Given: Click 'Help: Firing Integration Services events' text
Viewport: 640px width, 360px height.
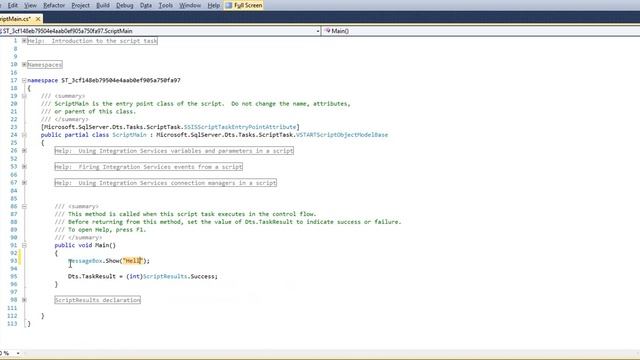Looking at the screenshot, I should tap(149, 167).
